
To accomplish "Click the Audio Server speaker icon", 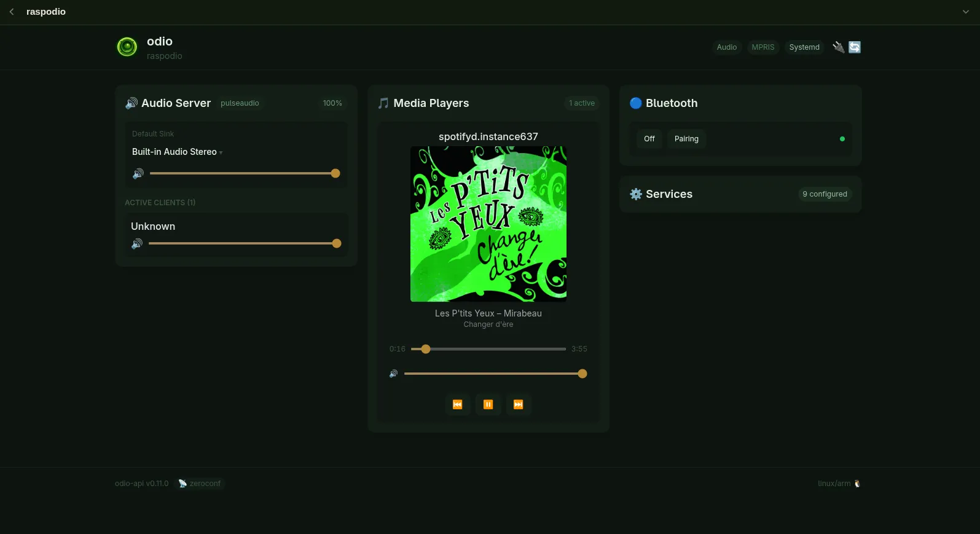I will coord(131,103).
